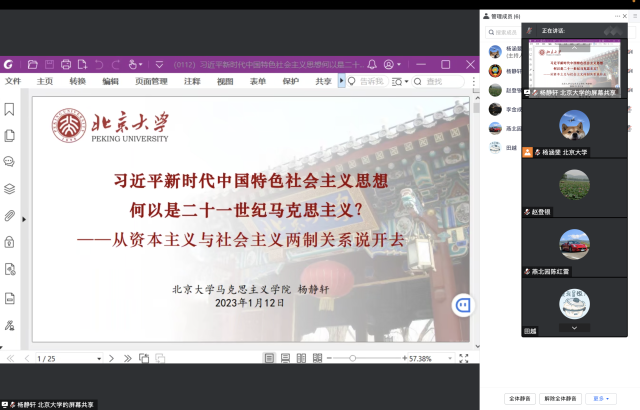This screenshot has width=640, height=410.
Task: Switch to the 编辑 tab
Action: tap(110, 81)
